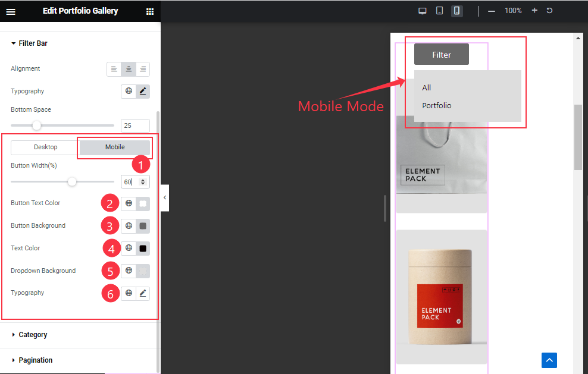Pick the Dropdown Background color swatch
This screenshot has width=588, height=374.
[143, 271]
